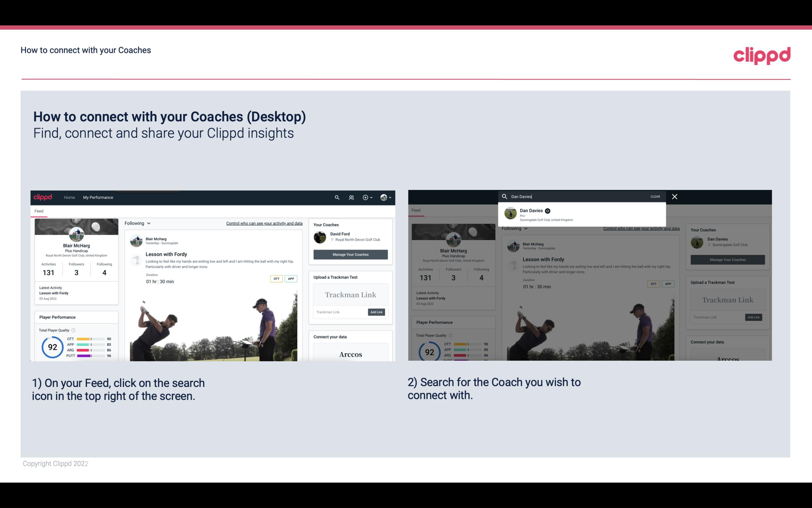Click the Home tab in navigation bar
The image size is (812, 508).
(x=69, y=197)
